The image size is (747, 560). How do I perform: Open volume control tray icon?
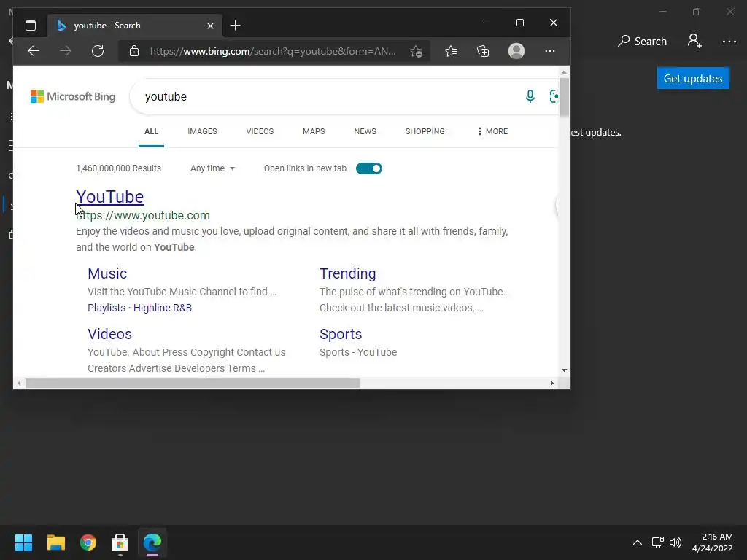click(x=676, y=542)
